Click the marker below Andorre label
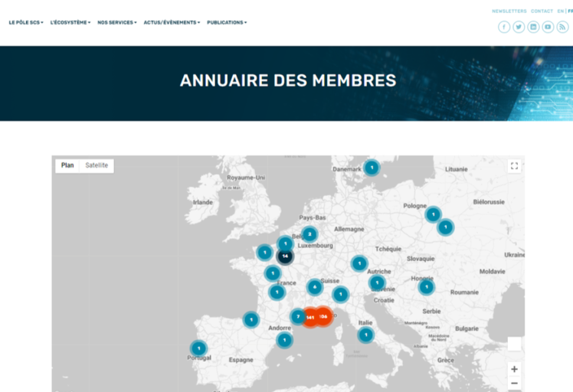 [x=285, y=340]
